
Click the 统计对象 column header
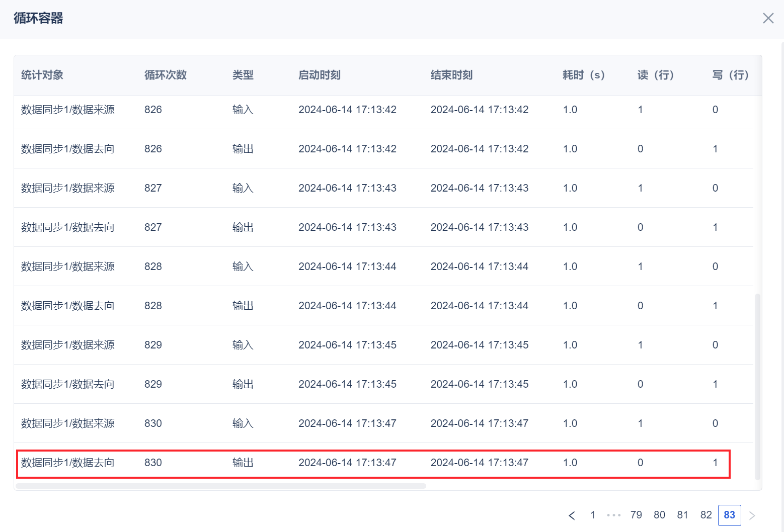(42, 75)
